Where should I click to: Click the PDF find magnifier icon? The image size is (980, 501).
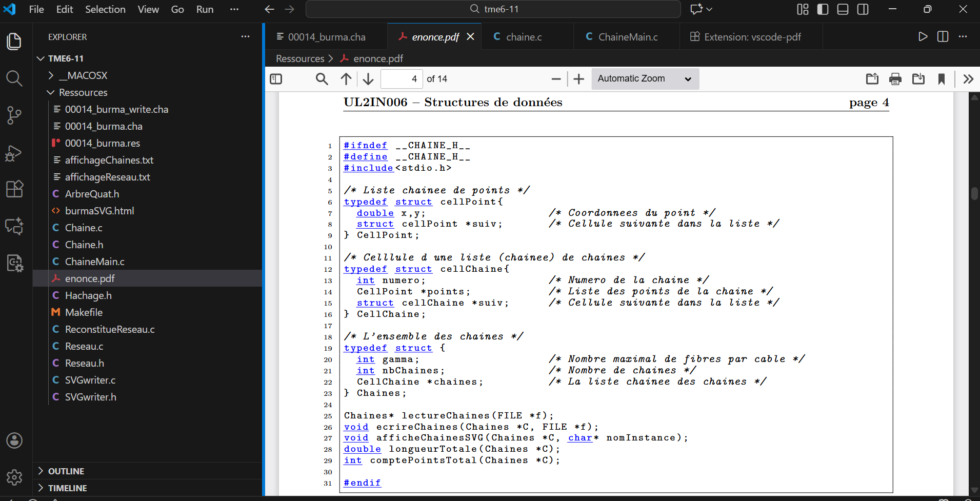pyautogui.click(x=322, y=79)
